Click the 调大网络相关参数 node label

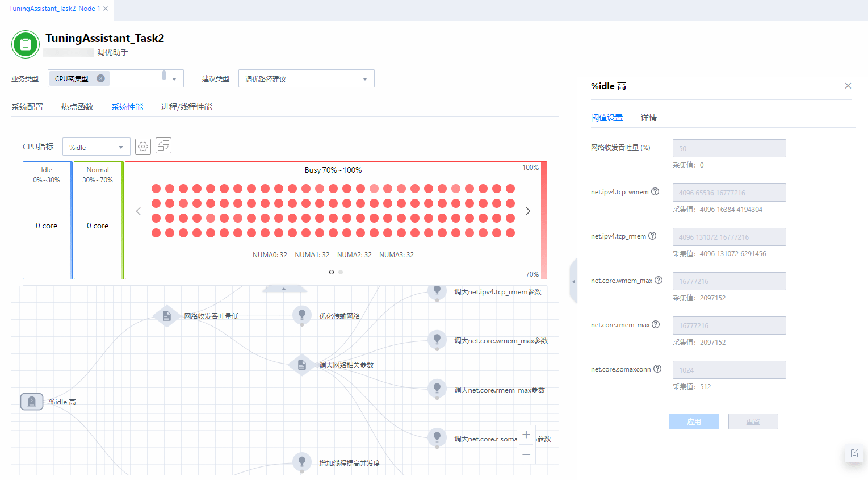point(346,365)
